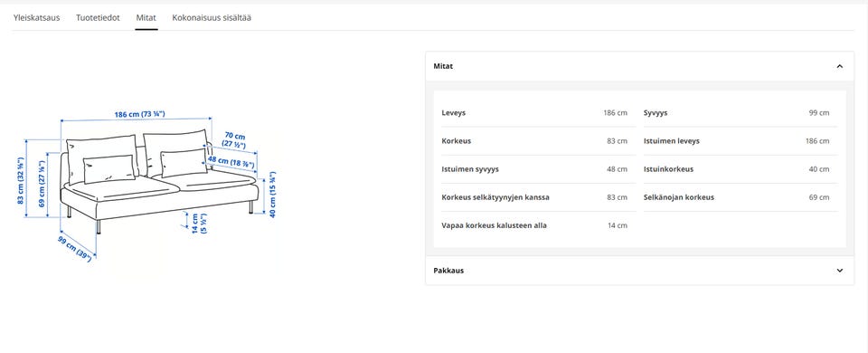Click the Pakkaus section heading
The width and height of the screenshot is (868, 353).
448,271
